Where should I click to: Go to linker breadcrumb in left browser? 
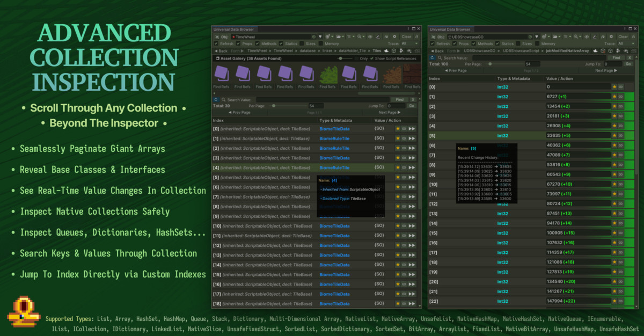[x=328, y=50]
